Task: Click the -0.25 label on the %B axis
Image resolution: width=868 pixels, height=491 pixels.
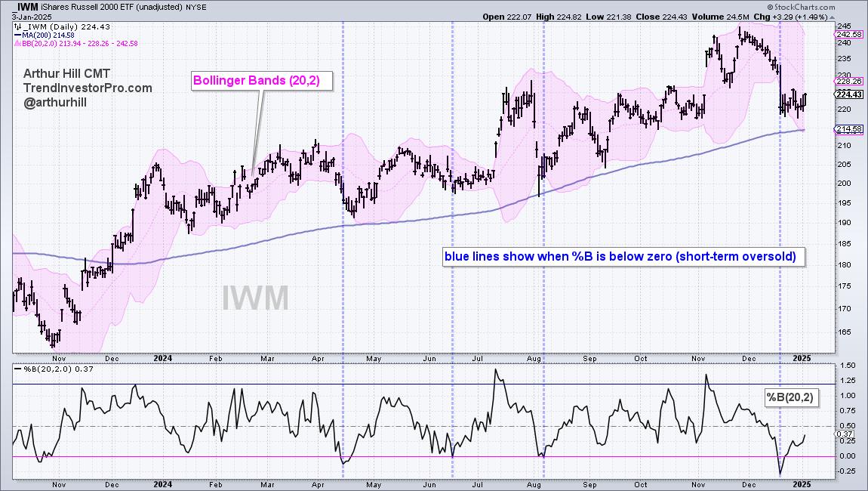Action: tap(846, 471)
